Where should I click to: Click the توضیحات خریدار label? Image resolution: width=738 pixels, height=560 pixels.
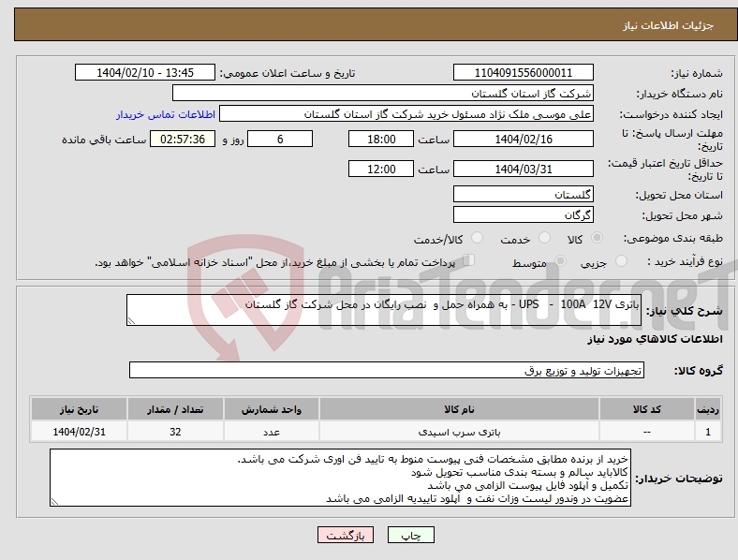pos(679,479)
